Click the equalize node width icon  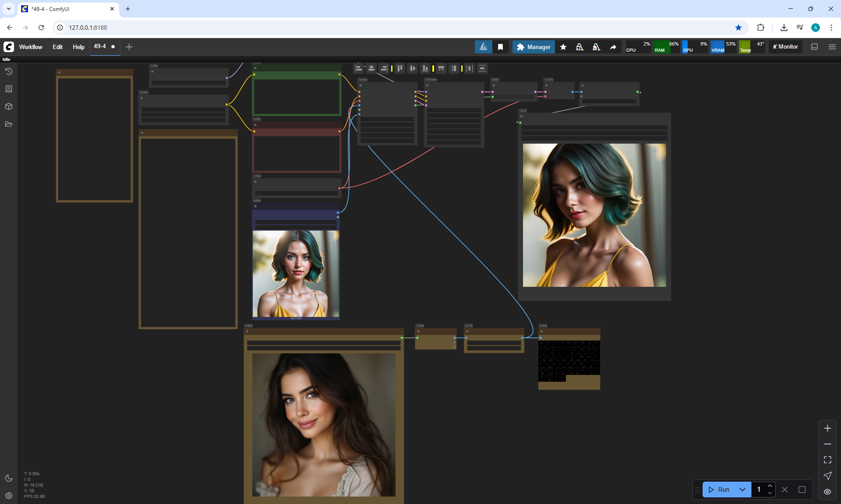coord(441,68)
